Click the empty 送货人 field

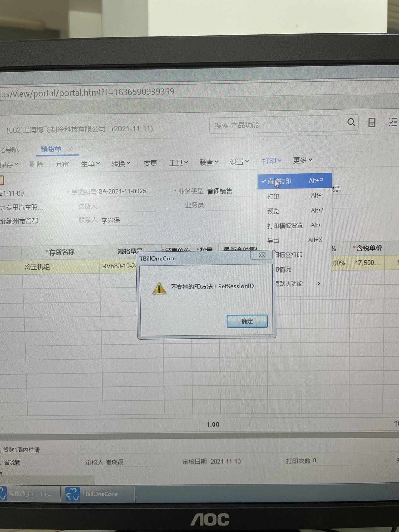click(126, 206)
